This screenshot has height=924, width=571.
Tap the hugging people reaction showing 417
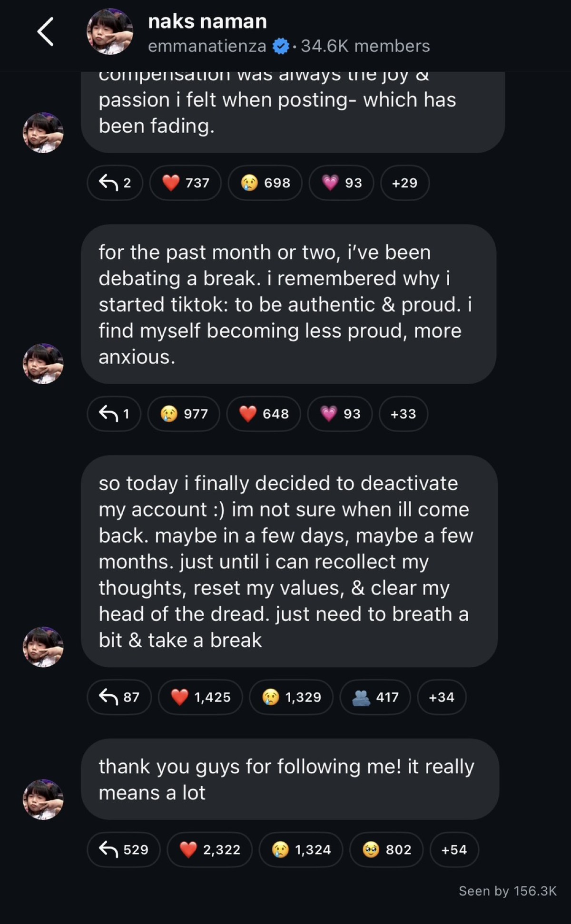375,697
